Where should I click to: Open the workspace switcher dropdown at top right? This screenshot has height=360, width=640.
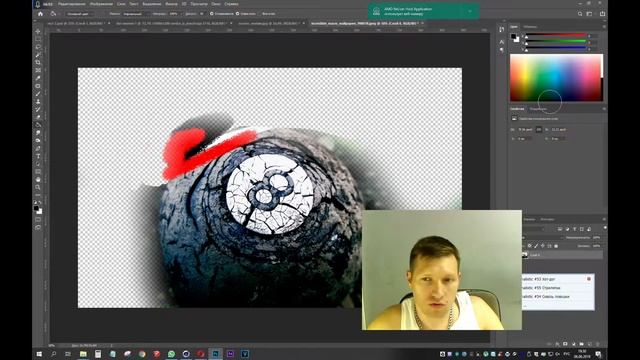pos(589,13)
